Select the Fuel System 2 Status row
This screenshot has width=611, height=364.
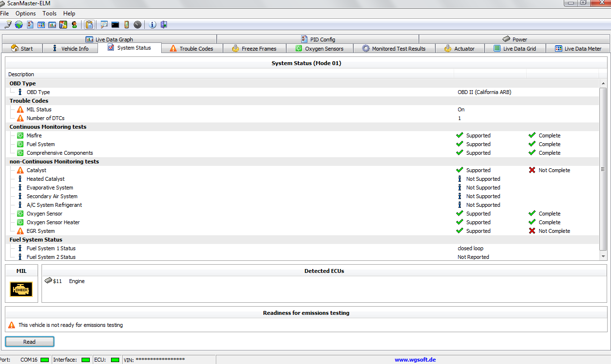(x=303, y=257)
